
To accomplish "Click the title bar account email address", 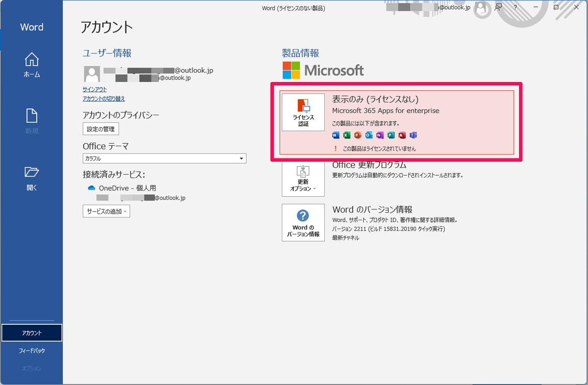I will 429,7.
